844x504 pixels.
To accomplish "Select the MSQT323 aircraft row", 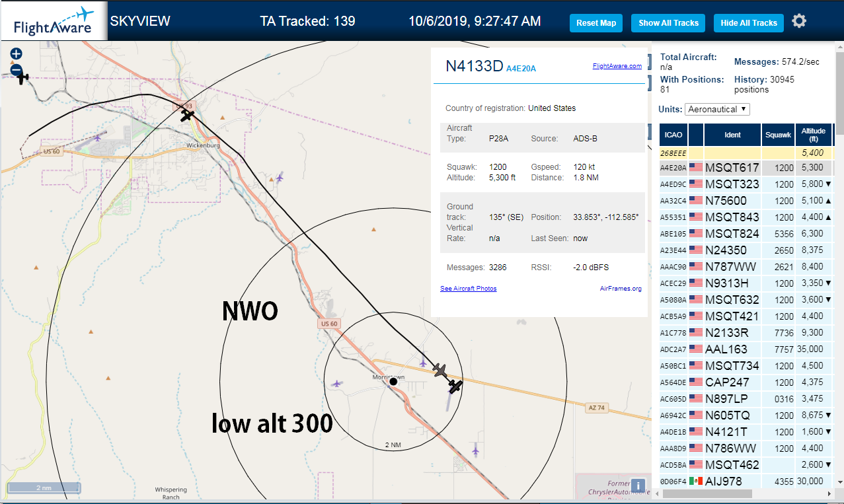I will (x=746, y=184).
